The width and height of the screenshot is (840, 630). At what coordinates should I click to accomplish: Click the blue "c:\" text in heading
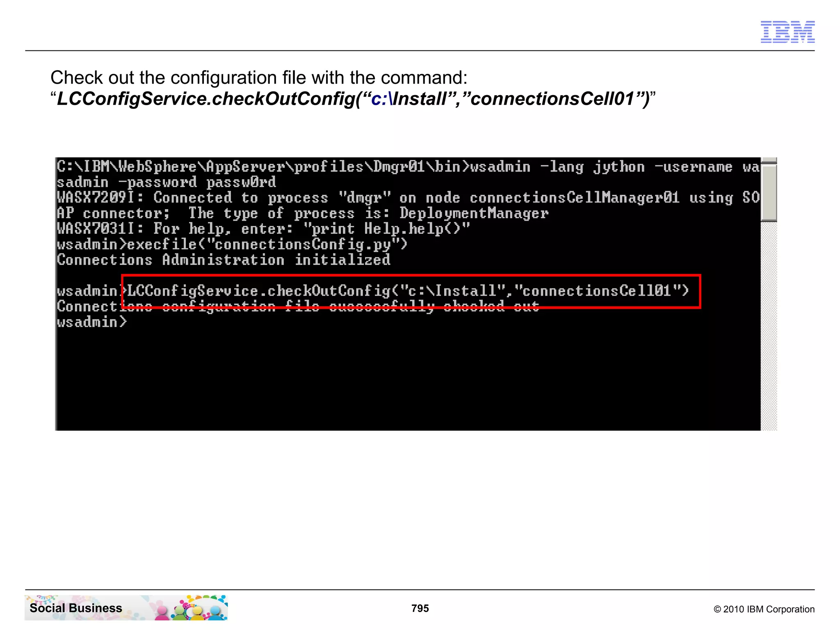381,99
